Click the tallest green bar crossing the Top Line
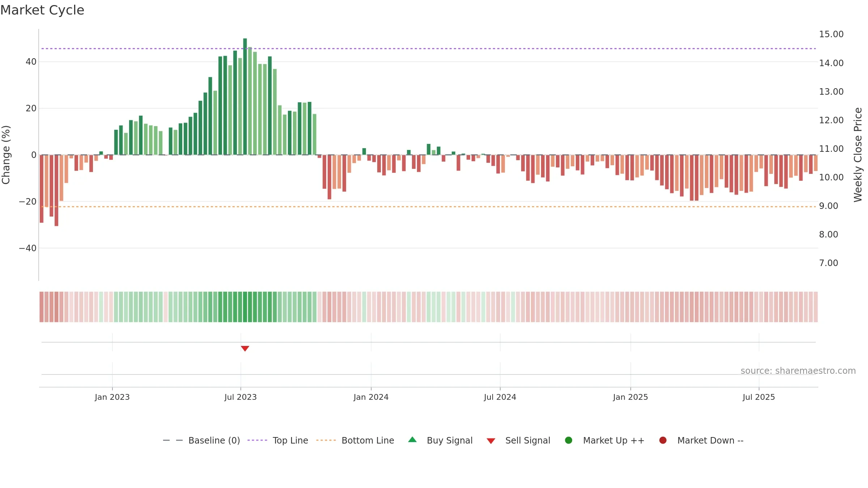The width and height of the screenshot is (868, 488). (x=245, y=97)
